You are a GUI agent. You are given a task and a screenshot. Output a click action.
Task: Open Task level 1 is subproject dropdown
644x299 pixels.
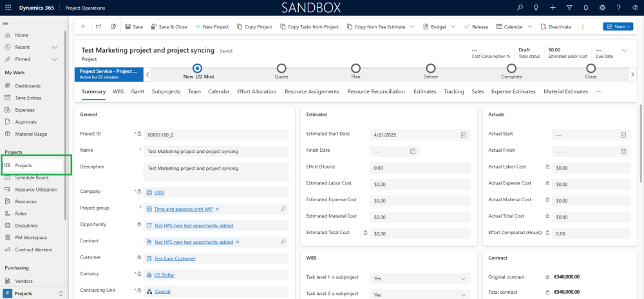pos(420,278)
